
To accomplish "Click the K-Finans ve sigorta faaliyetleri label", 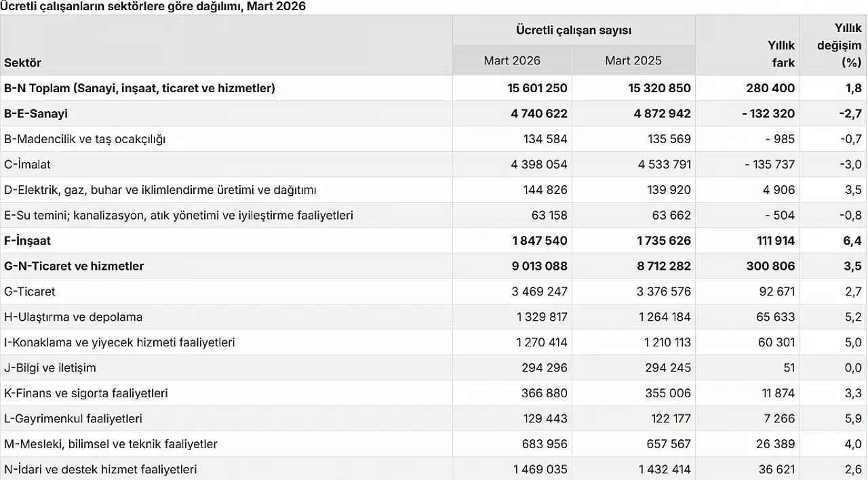I will click(x=86, y=393).
